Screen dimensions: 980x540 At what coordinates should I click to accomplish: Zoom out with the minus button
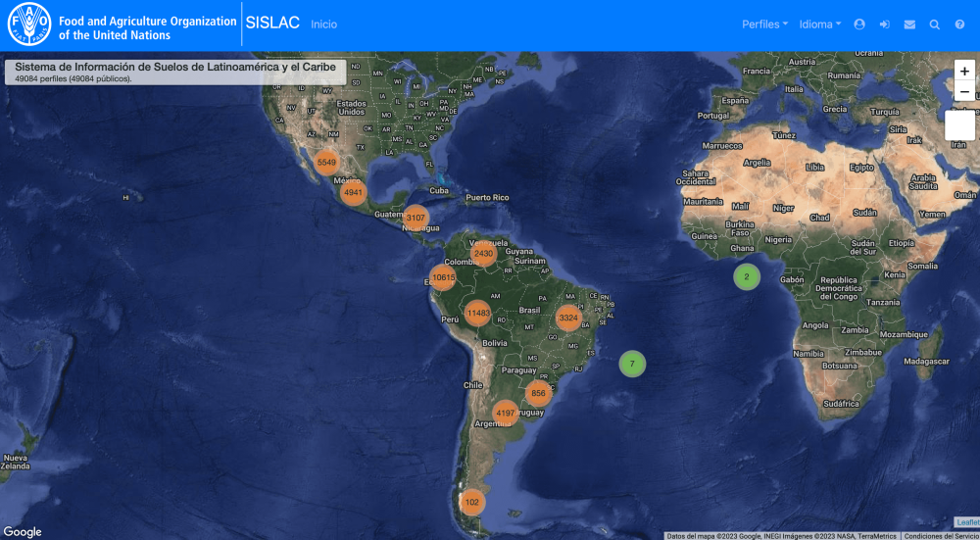964,92
